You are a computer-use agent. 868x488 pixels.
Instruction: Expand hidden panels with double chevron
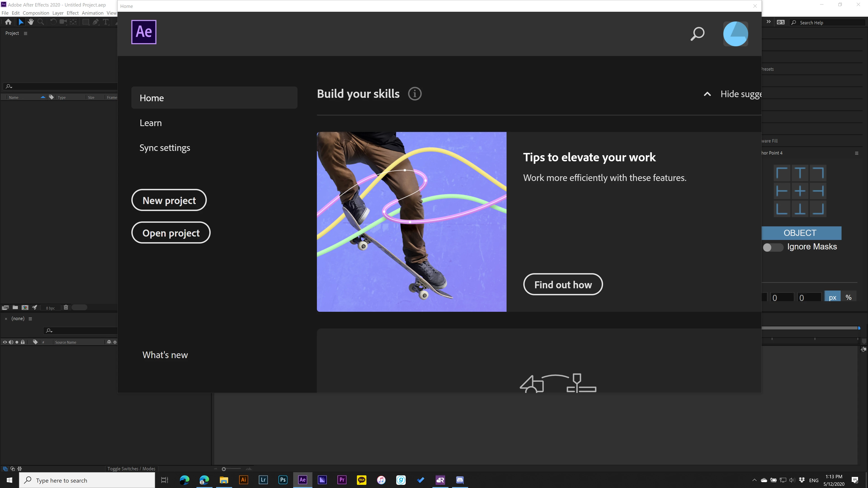tap(769, 22)
